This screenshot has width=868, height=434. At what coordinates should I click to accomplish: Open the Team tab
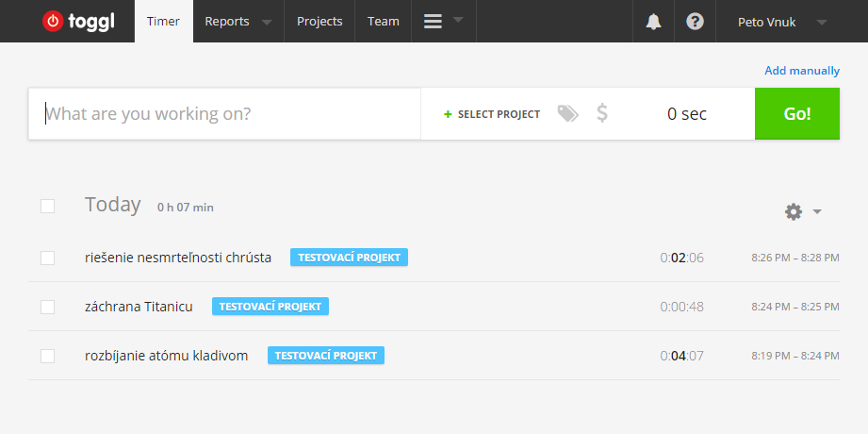pyautogui.click(x=383, y=22)
